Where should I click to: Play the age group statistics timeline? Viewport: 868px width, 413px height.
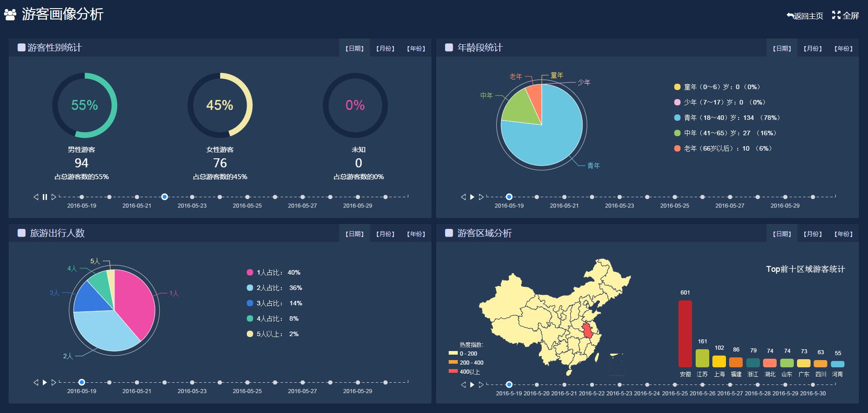coord(472,197)
